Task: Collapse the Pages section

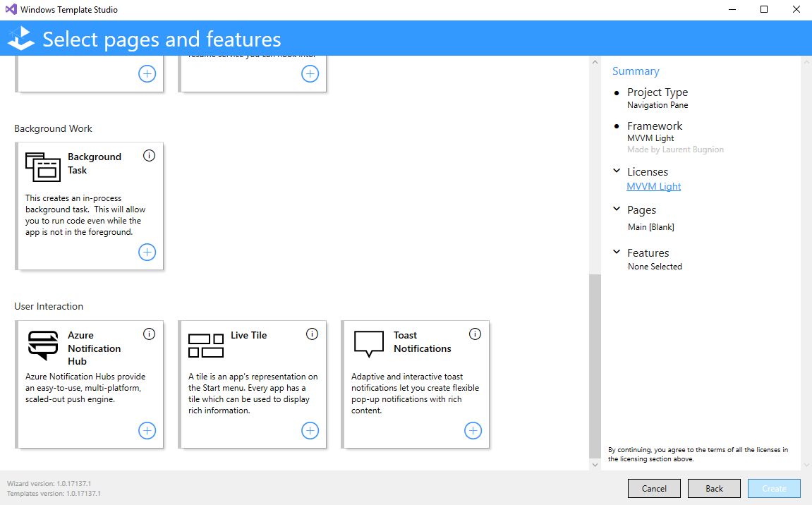Action: click(x=617, y=209)
